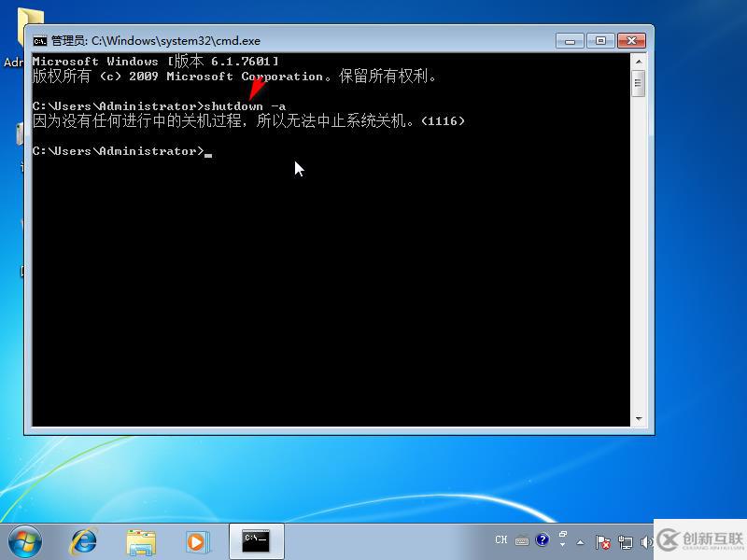The image size is (747, 560).
Task: Select the cmd.exe taskbar button
Action: point(256,541)
